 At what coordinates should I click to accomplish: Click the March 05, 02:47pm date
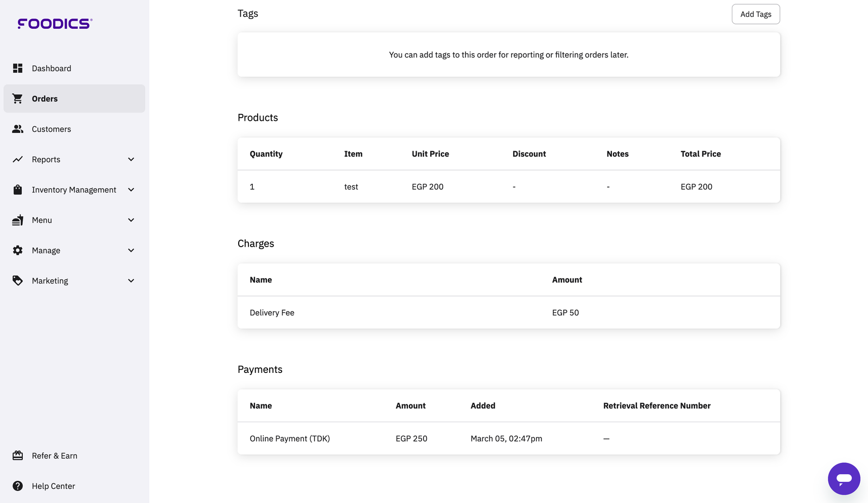pos(506,438)
